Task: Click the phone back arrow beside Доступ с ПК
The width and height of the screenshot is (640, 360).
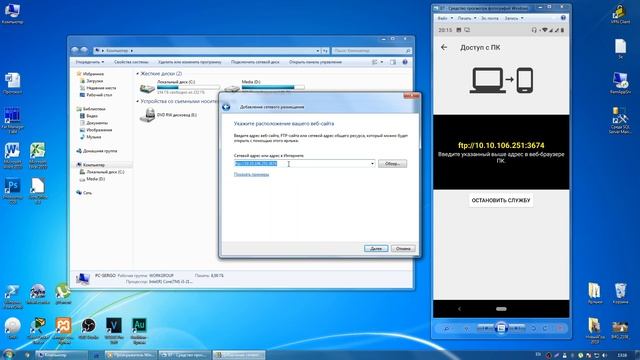Action: click(444, 47)
